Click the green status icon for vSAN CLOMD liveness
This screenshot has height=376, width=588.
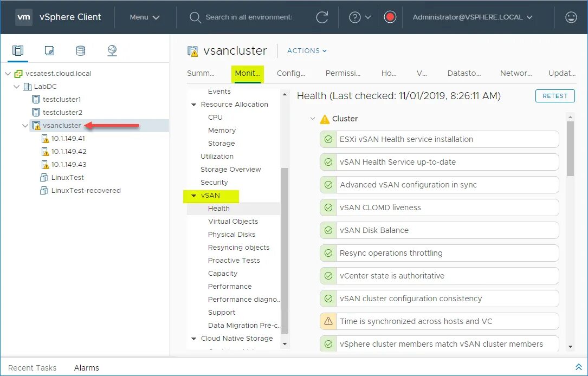327,208
